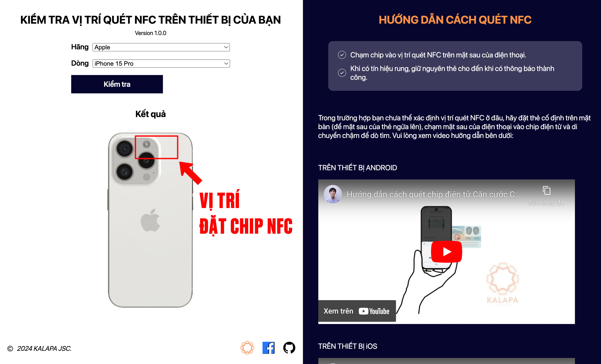Expand the Dòng model dropdown iPhone 15 Pro
Viewport: 601px width, 364px height.
[x=161, y=64]
